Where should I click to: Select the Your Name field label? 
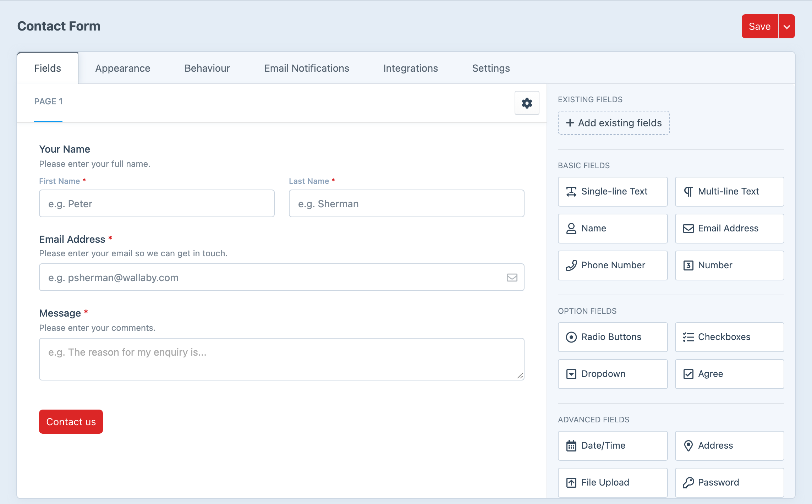65,149
